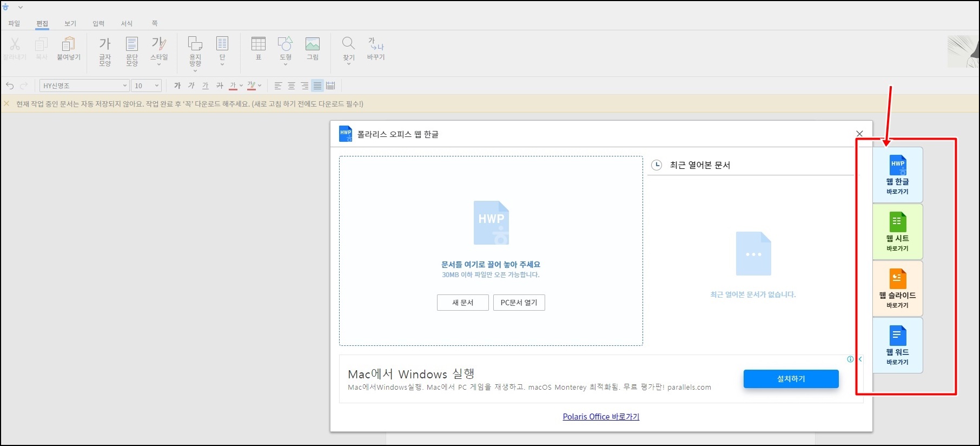Viewport: 980px width, 446px height.
Task: Center align paragraph
Action: tap(292, 86)
